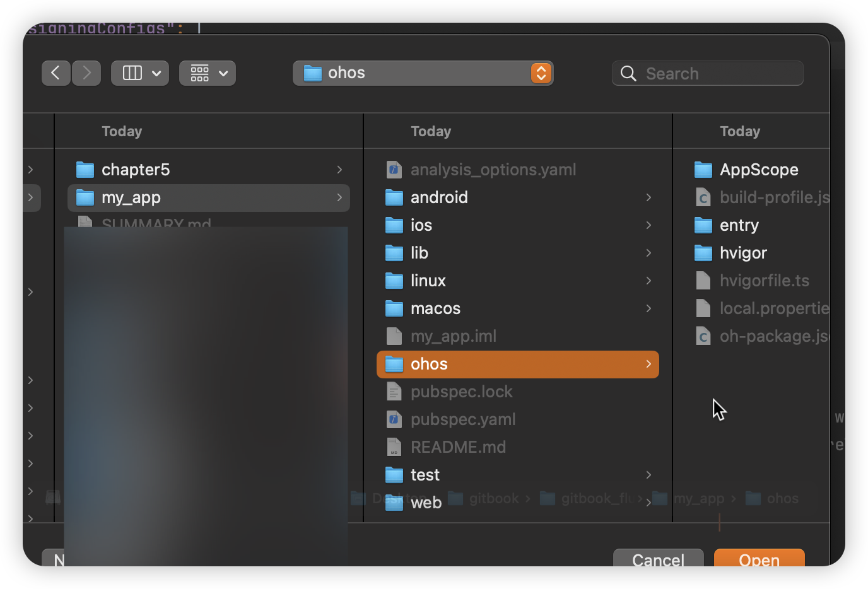Click the Cancel button
The height and width of the screenshot is (589, 868).
(658, 558)
